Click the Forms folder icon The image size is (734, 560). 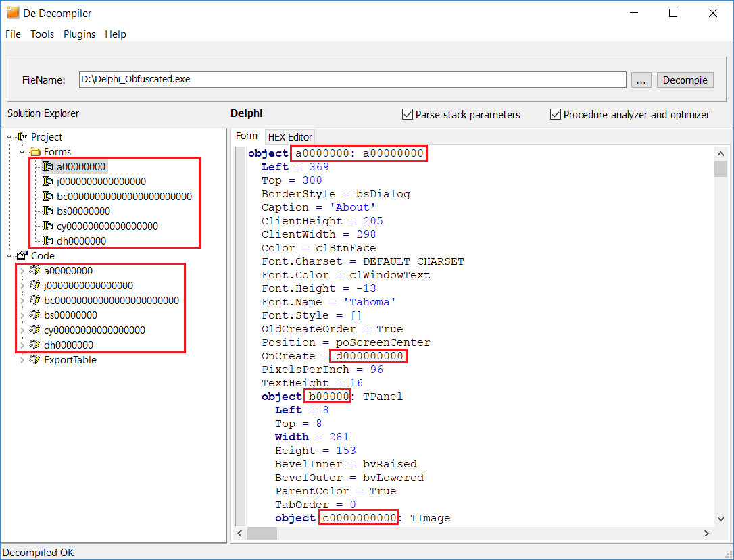tap(35, 151)
